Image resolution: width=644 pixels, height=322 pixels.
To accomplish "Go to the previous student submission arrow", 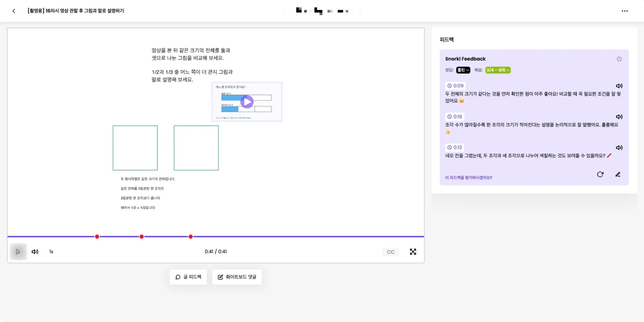I will click(x=284, y=11).
